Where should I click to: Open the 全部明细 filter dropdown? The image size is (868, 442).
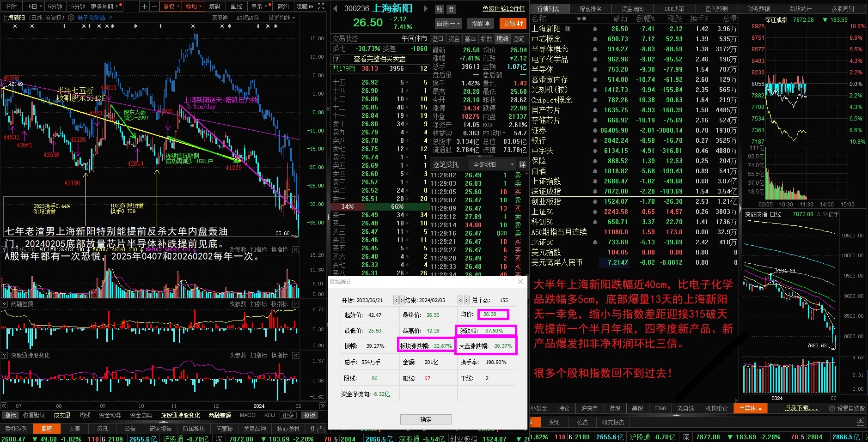[x=493, y=164]
